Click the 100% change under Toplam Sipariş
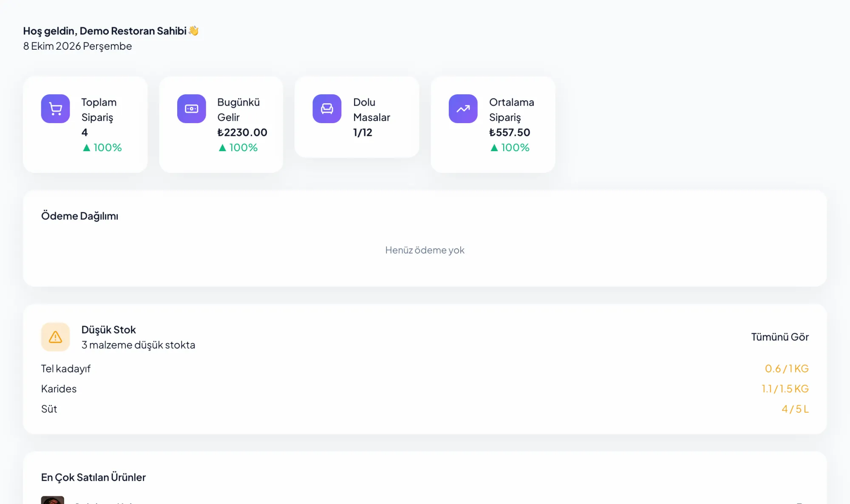This screenshot has width=850, height=504. [102, 147]
